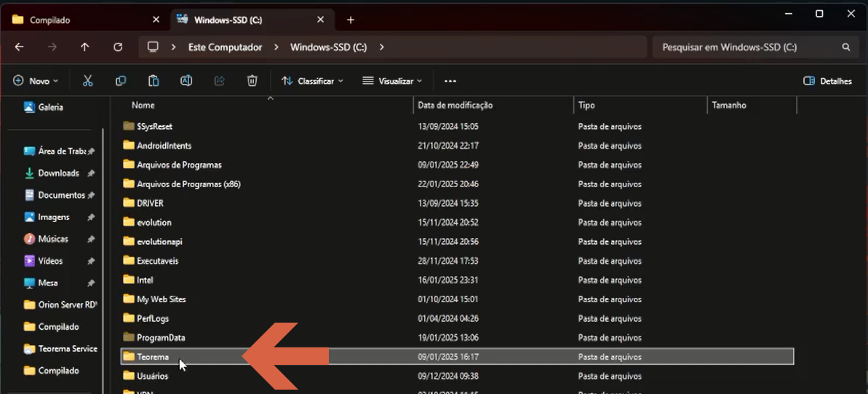Toggle the Detalhes pane
The image size is (868, 394).
pos(827,81)
